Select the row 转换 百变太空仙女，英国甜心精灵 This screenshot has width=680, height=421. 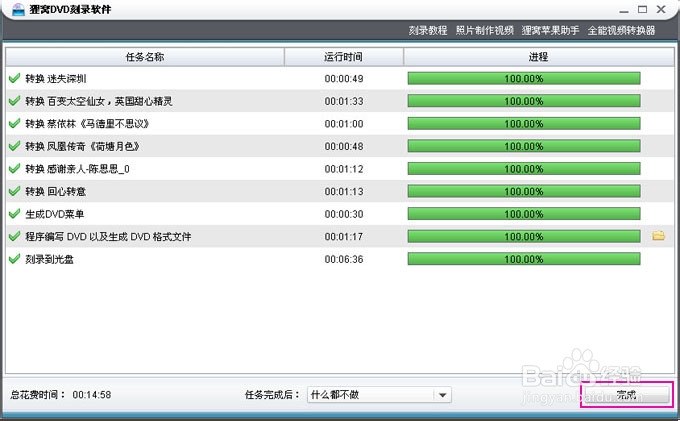(x=340, y=101)
